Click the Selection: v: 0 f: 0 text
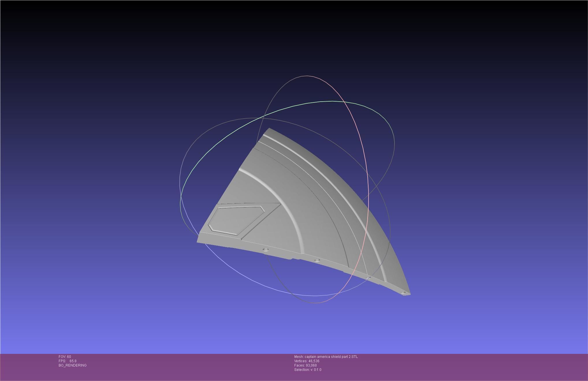Screen dimensions: 588x381 (x=308, y=370)
